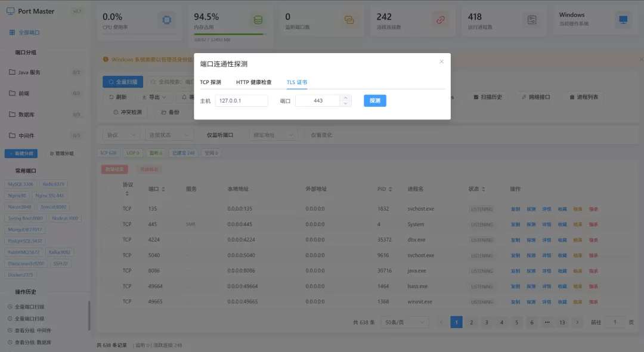Click the memory usage database icon

[258, 20]
